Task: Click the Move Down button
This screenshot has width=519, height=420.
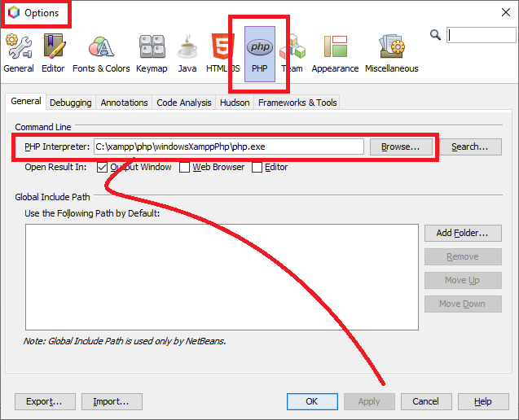Action: (x=463, y=304)
